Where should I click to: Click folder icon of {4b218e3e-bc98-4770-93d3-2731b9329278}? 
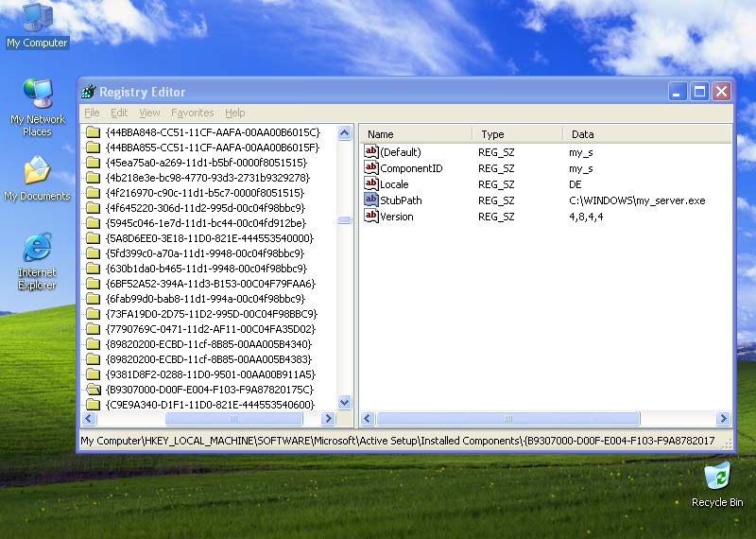click(x=93, y=178)
